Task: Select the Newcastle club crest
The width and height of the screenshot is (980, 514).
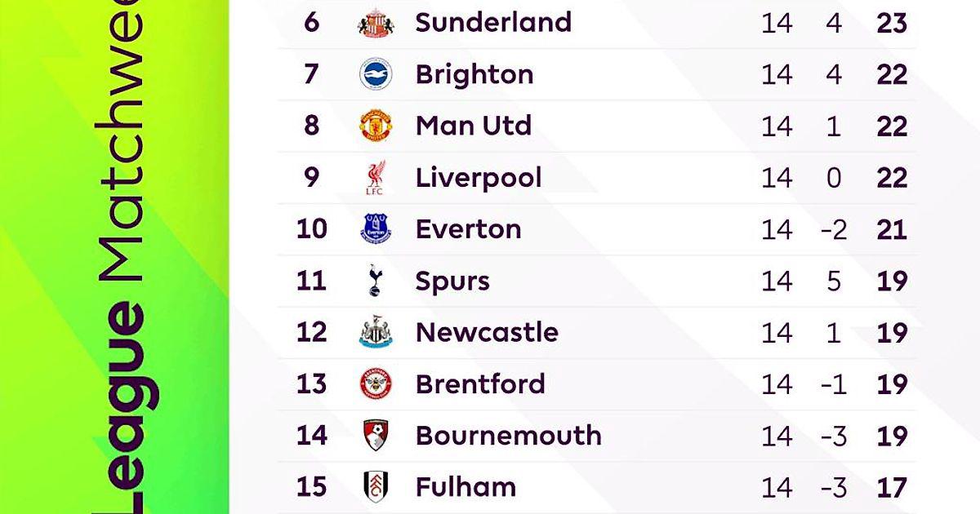Action: (x=376, y=333)
